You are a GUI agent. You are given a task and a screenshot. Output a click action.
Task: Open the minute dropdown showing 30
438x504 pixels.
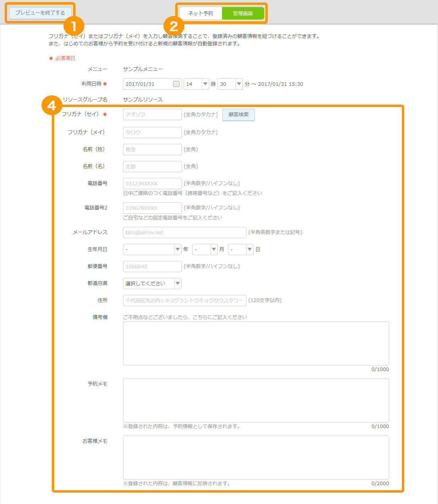(230, 84)
